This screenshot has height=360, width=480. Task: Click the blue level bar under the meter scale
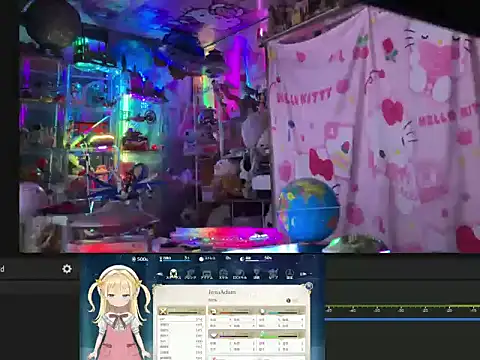coord(402,319)
